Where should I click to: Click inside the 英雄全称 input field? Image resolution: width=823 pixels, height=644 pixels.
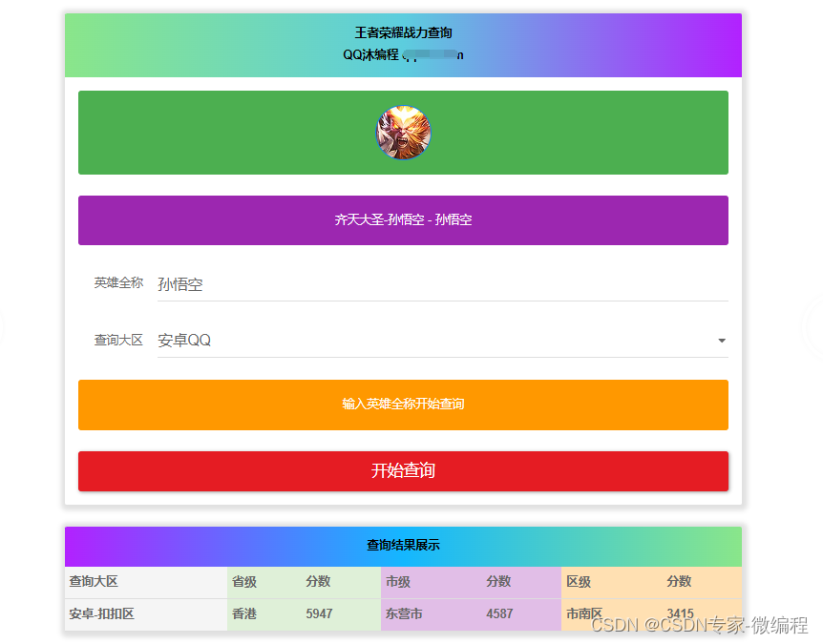[x=382, y=283]
